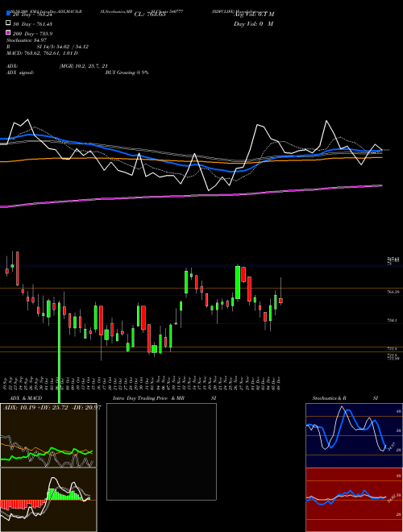Select the '20 Day = 763.24' label
403x532 pixels.
point(32,15)
